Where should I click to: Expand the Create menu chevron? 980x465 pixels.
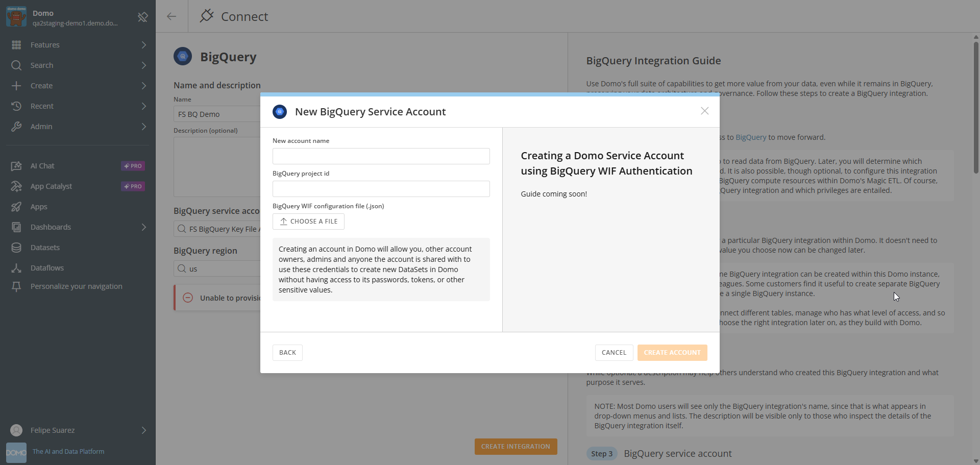point(144,86)
